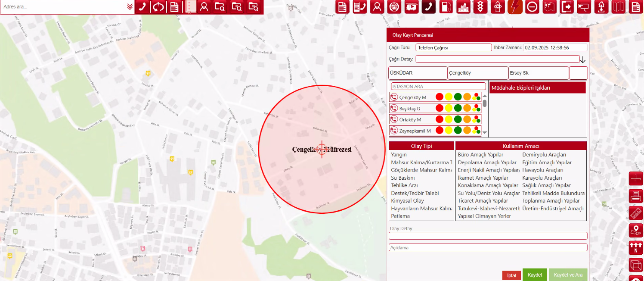Click the orange light for Zeynepkamil M
Image resolution: width=644 pixels, height=281 pixels.
(x=467, y=130)
